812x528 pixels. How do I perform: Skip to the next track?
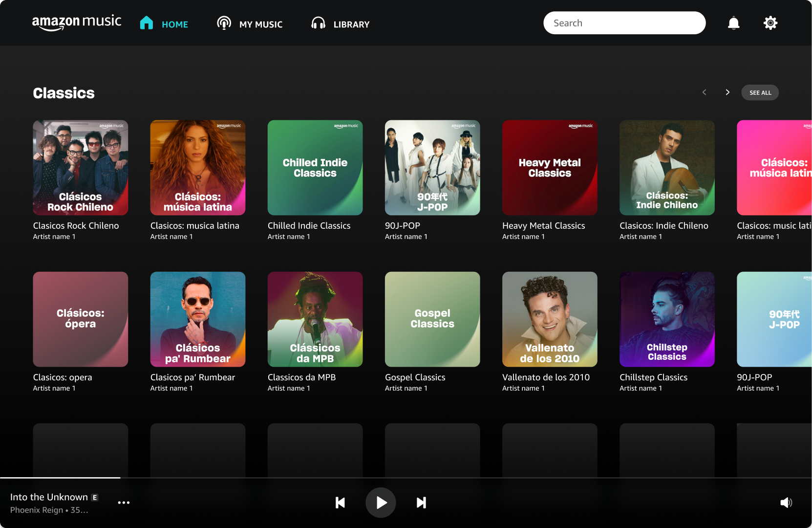[421, 503]
